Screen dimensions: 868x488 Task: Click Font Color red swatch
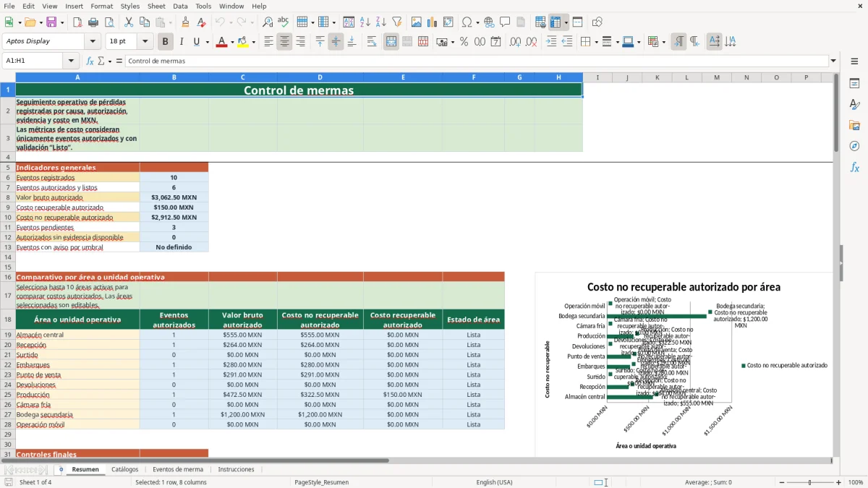coord(221,42)
